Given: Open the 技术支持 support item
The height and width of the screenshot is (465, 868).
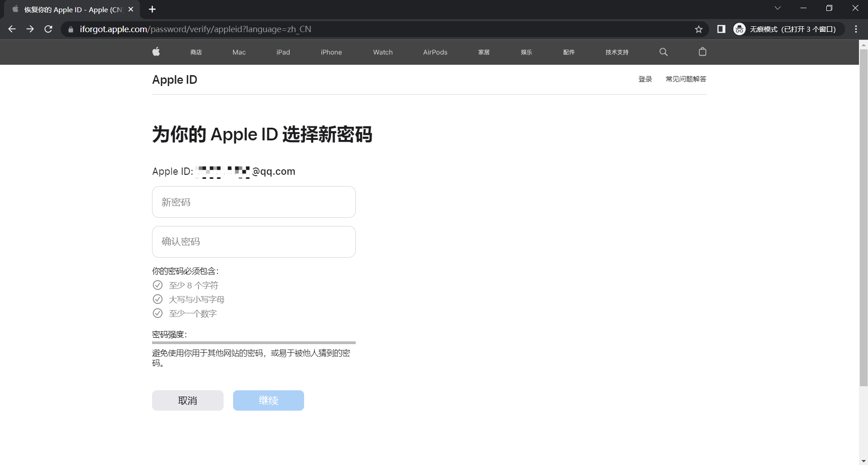Looking at the screenshot, I should click(x=617, y=52).
